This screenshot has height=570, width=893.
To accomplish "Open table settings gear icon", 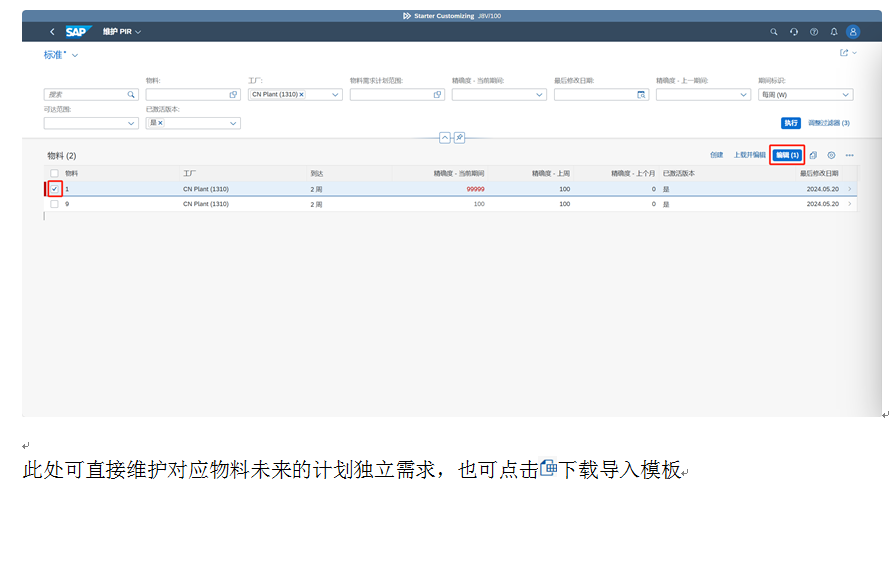I will click(x=831, y=156).
